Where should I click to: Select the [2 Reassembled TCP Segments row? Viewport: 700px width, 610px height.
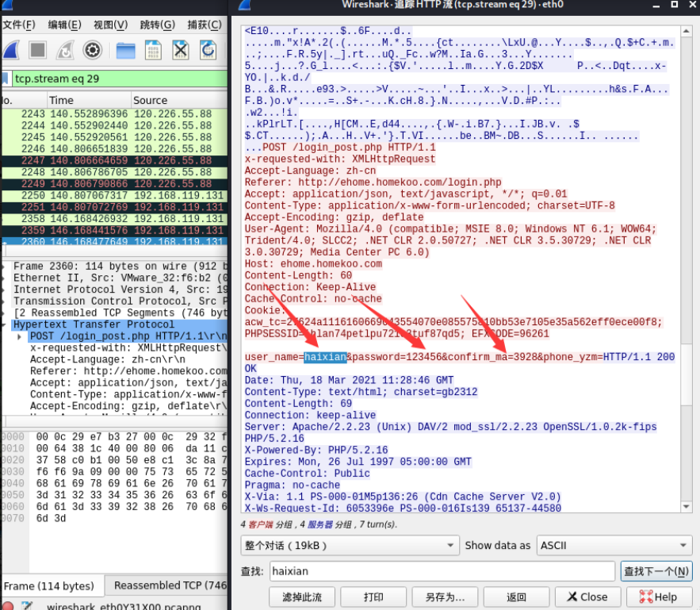point(115,313)
